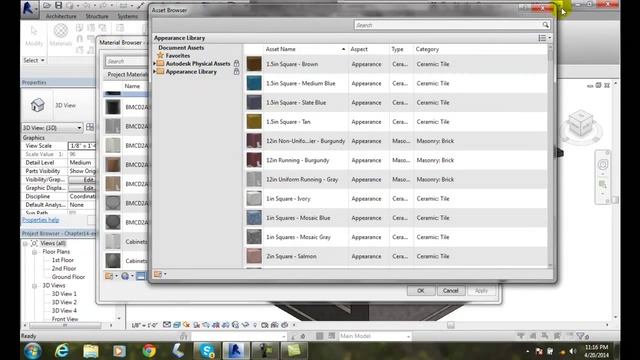Select 1in Squares - Mosaic Blue asset
Image resolution: width=640 pixels, height=360 pixels.
point(396,218)
